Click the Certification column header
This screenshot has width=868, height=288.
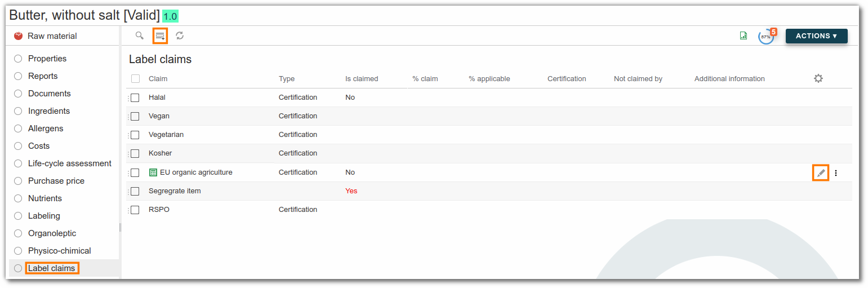pyautogui.click(x=567, y=79)
